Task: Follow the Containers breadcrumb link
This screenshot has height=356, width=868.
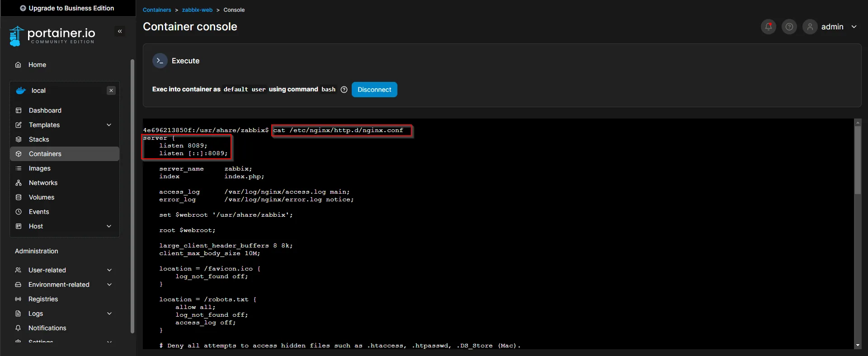Action: click(157, 10)
